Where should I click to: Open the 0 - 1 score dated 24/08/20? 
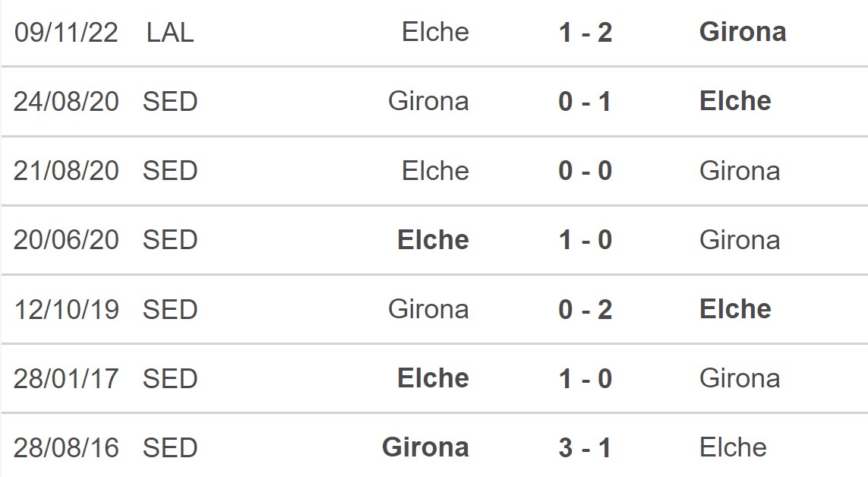point(586,101)
